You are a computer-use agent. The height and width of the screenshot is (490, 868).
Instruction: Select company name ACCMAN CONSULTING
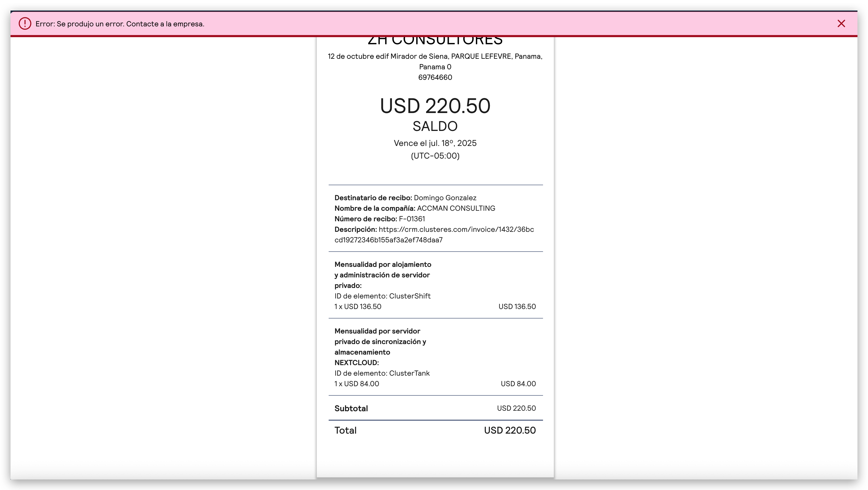coord(456,208)
